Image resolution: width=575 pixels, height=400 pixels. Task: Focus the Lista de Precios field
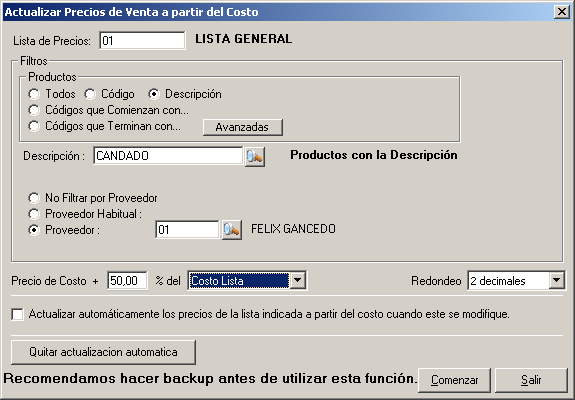coord(142,40)
